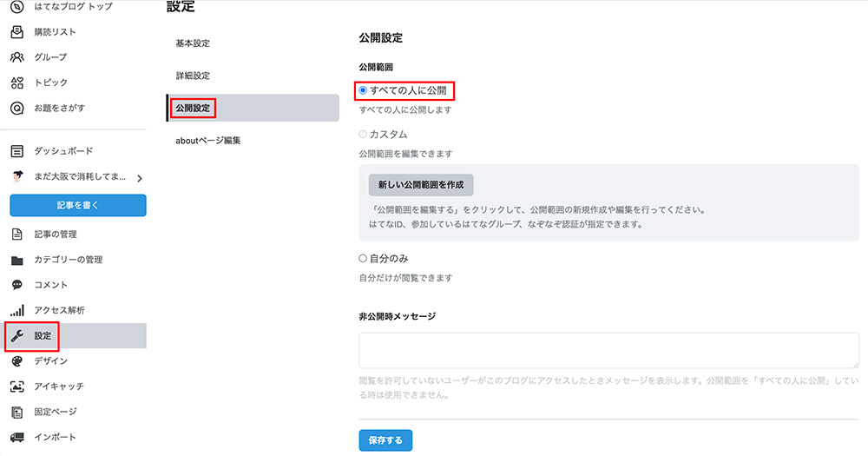Click the comment speech bubble icon

pos(17,285)
